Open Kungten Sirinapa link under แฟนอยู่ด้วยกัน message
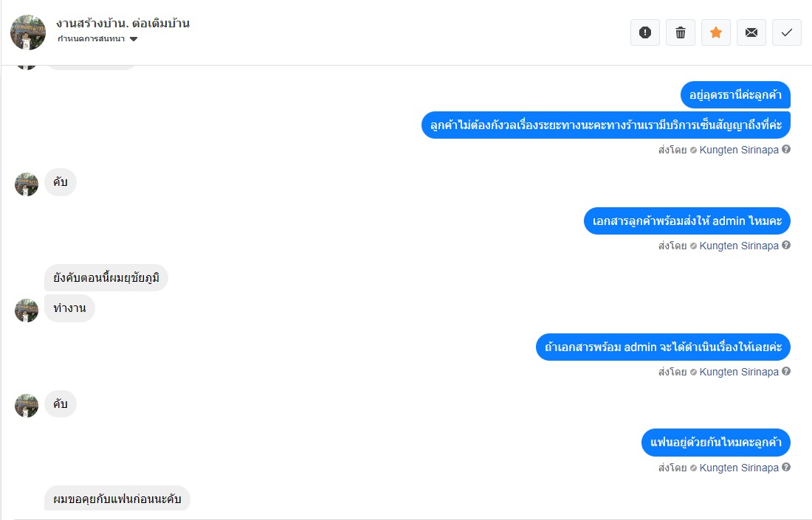Screen dimensions: 812x520 (x=739, y=468)
